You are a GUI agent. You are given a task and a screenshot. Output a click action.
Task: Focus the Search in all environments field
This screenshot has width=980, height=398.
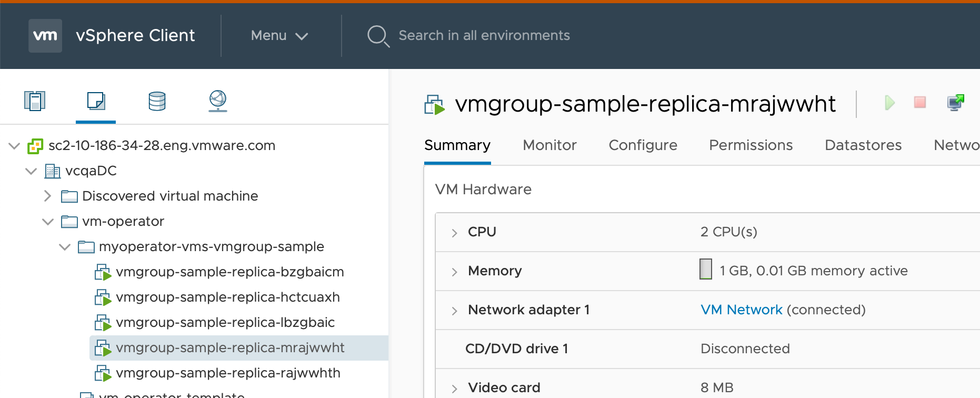(x=484, y=35)
